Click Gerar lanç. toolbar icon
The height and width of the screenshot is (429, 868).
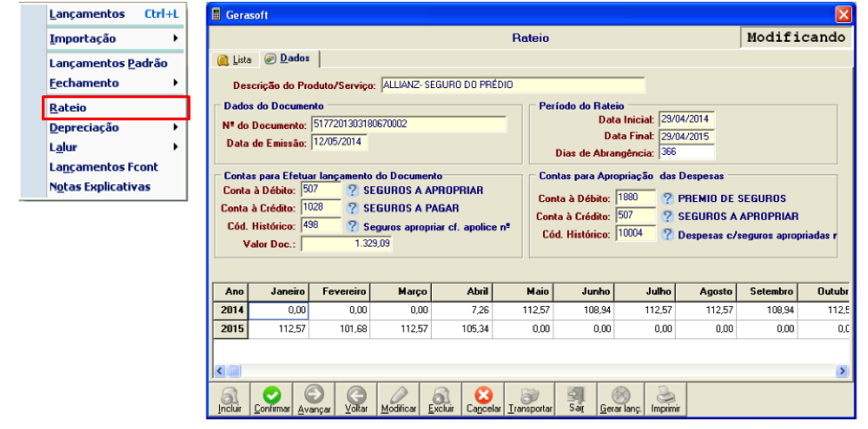pyautogui.click(x=621, y=400)
